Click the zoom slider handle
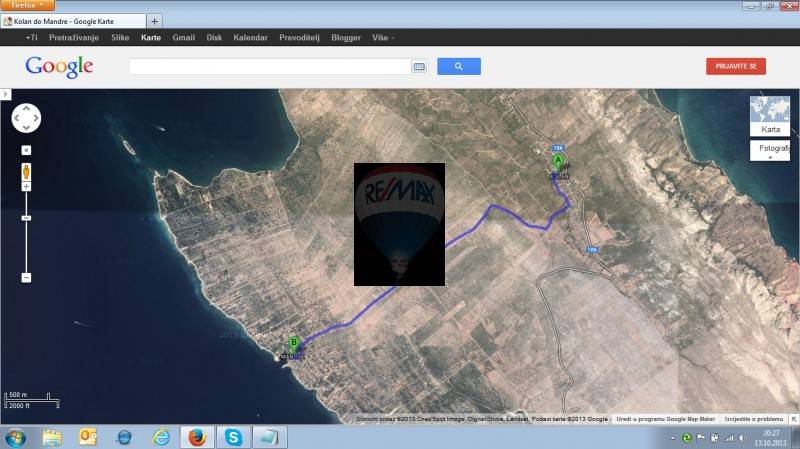Image resolution: width=800 pixels, height=449 pixels. click(27, 217)
